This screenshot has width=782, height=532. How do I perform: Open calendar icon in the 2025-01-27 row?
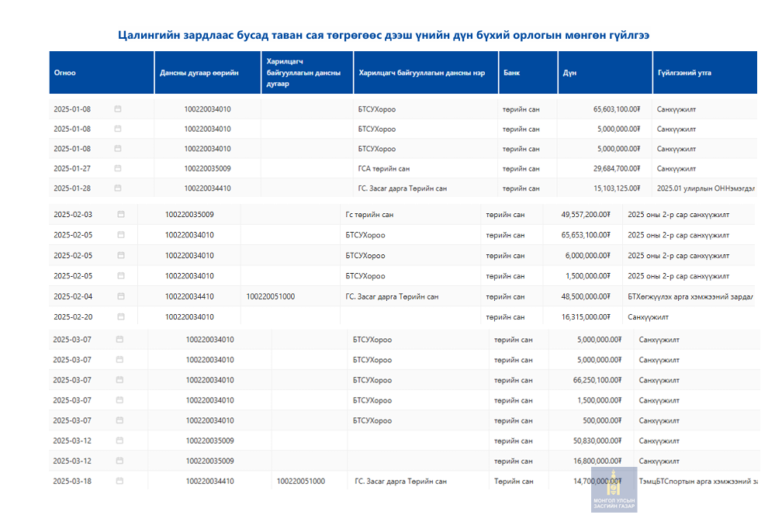(x=118, y=168)
